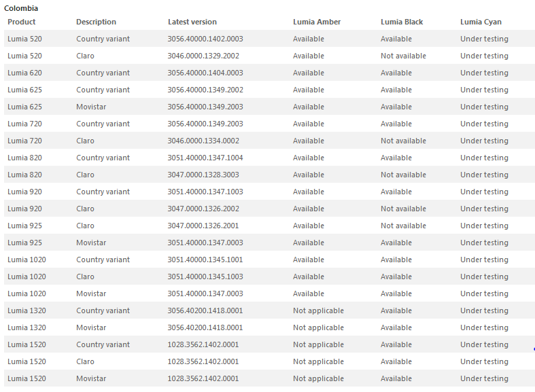
Task: Click version 3047.0000.1326.2001 for Lumia 925
Action: pos(203,226)
